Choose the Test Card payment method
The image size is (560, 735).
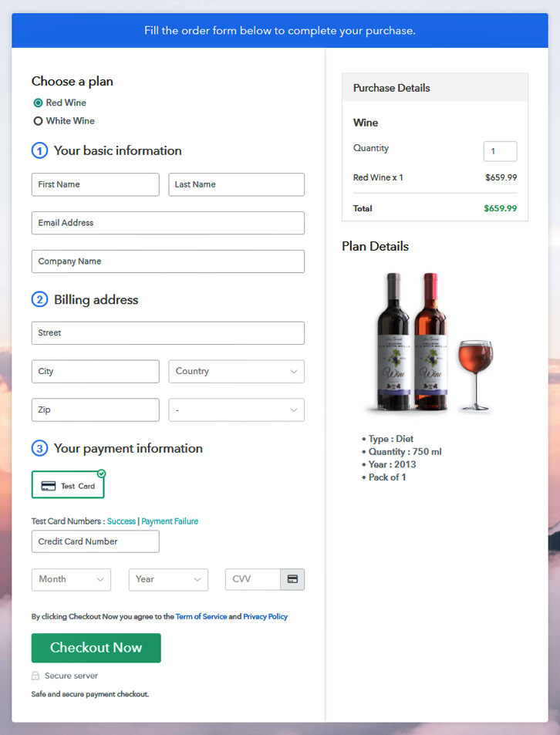(x=68, y=484)
